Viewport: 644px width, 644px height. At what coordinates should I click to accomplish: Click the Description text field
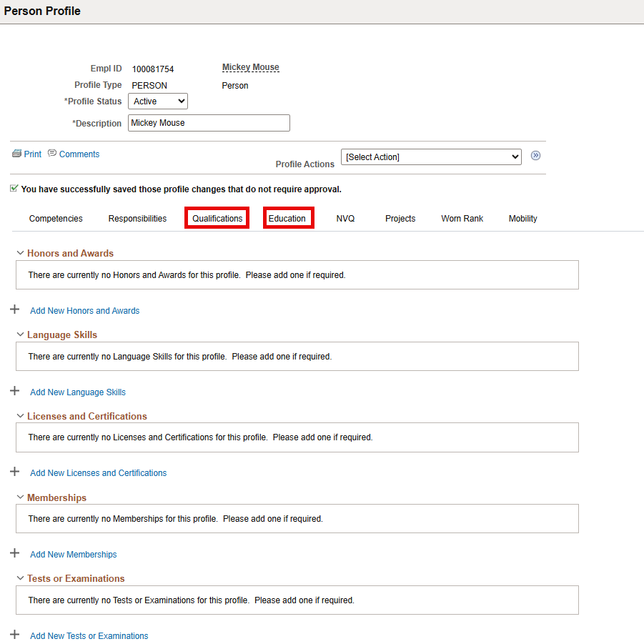(209, 123)
